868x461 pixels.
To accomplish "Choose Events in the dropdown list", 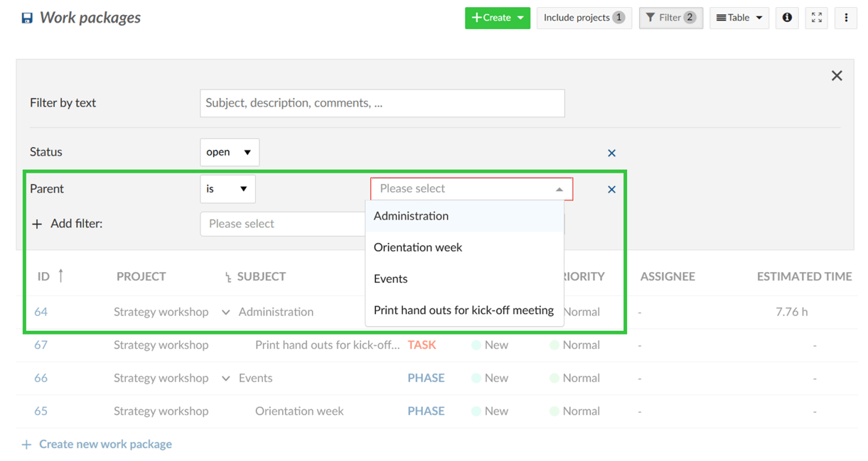I will (391, 278).
